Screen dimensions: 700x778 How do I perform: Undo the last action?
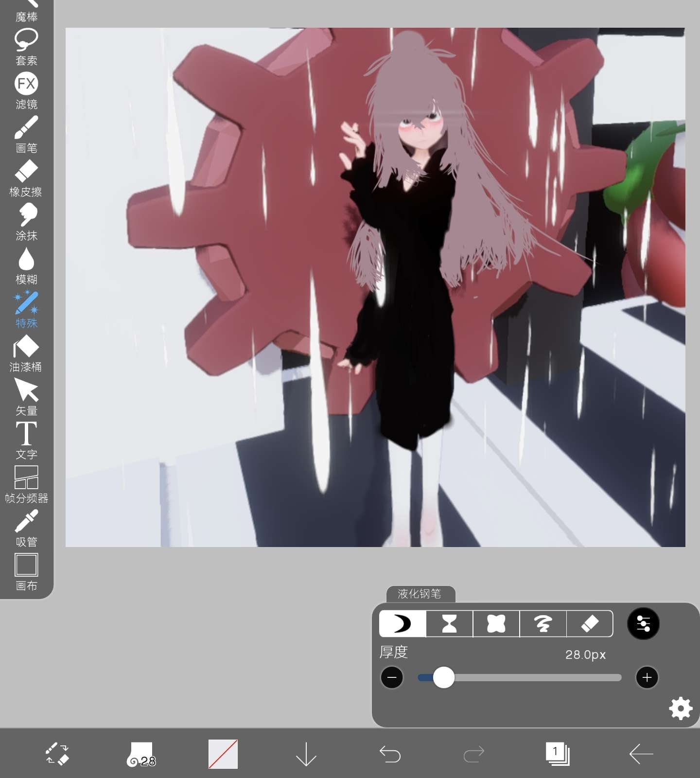pyautogui.click(x=390, y=754)
